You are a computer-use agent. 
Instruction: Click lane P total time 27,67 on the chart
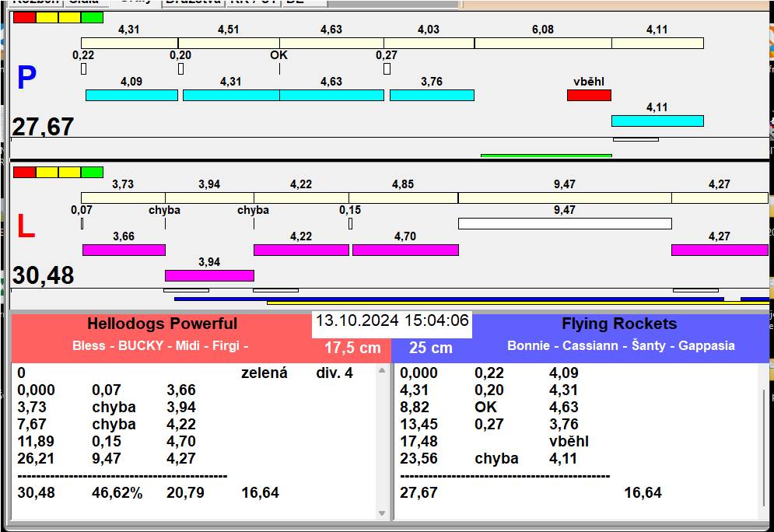coord(43,127)
